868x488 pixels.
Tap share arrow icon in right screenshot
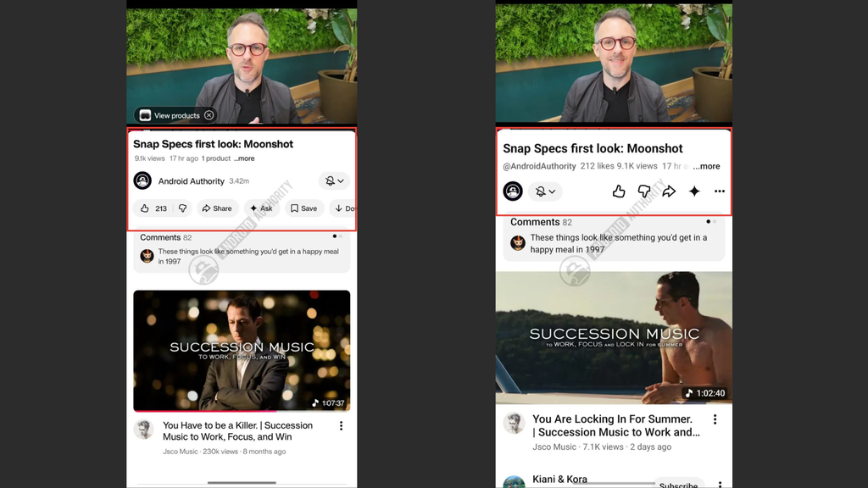tap(669, 191)
